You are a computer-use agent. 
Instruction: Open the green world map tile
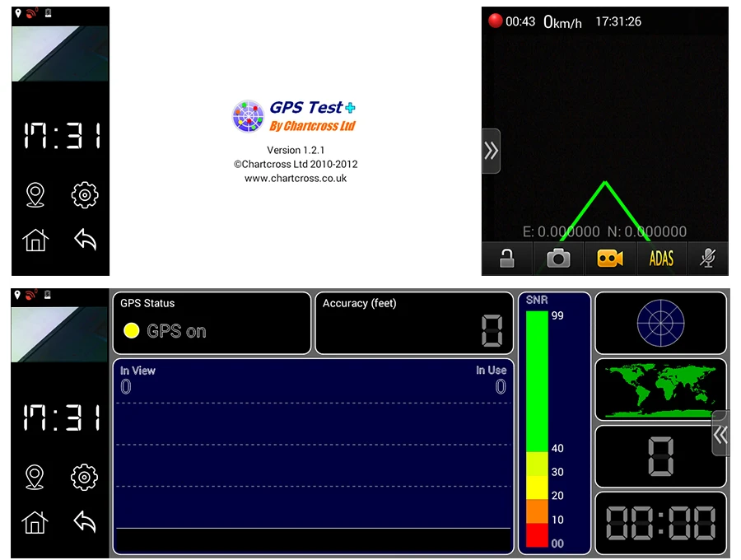click(660, 390)
